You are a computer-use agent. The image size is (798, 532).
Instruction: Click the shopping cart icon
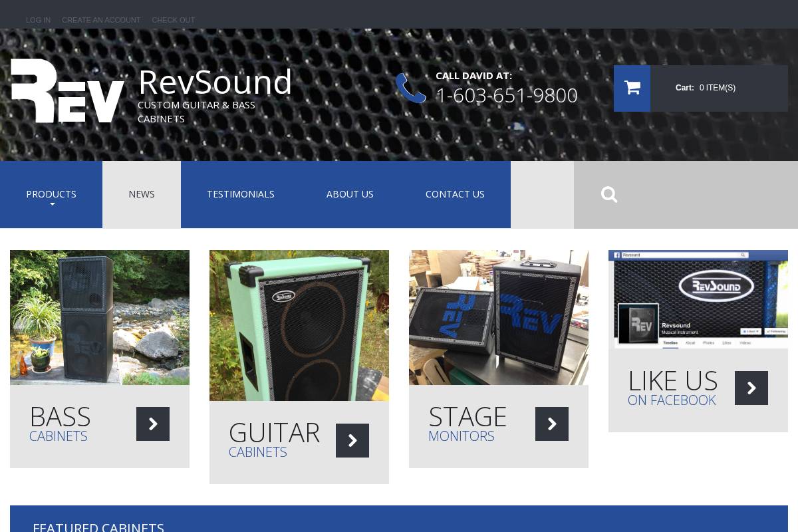point(632,87)
